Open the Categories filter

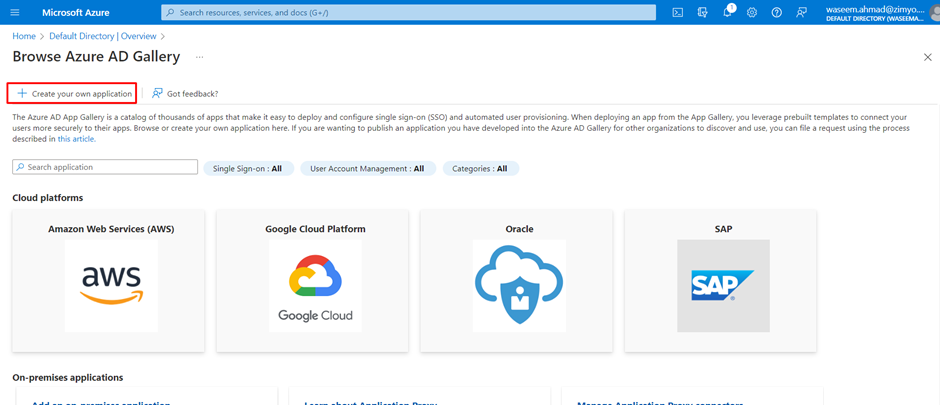pos(481,169)
